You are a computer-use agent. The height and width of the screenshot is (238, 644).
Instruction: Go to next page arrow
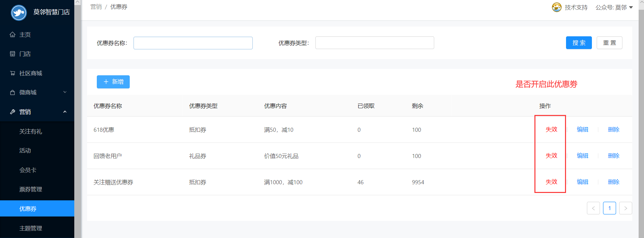click(626, 208)
